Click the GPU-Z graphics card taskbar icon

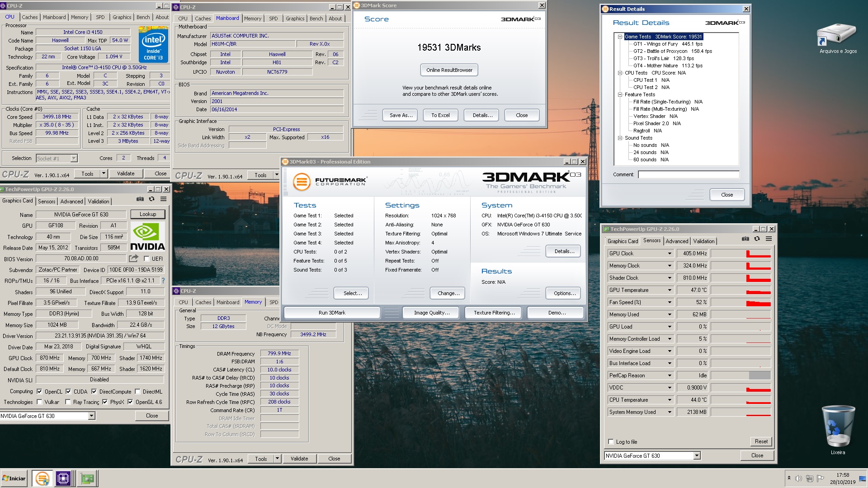pos(88,478)
